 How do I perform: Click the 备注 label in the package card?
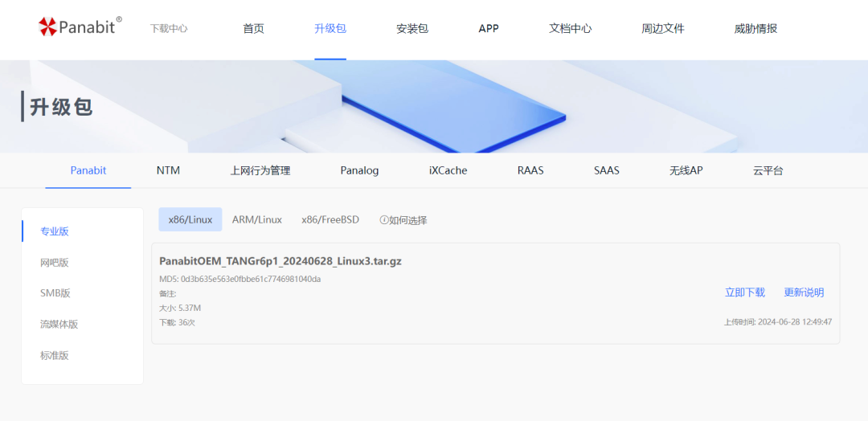tap(167, 294)
